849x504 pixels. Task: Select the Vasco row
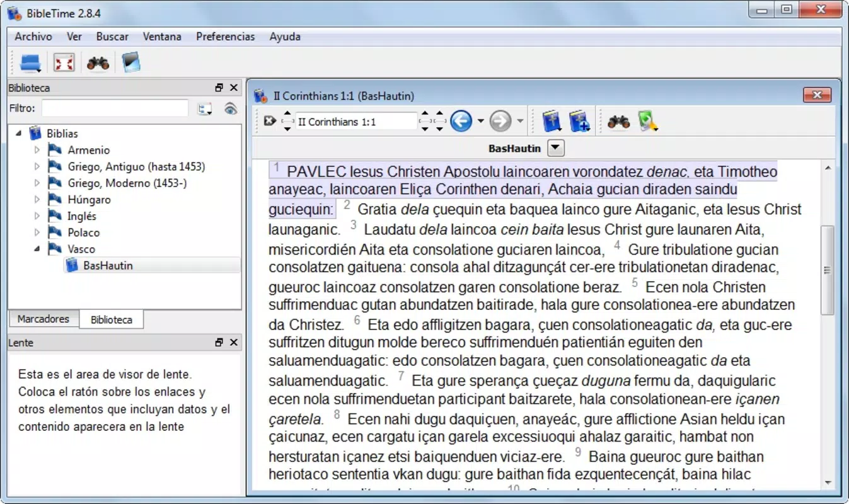point(81,249)
